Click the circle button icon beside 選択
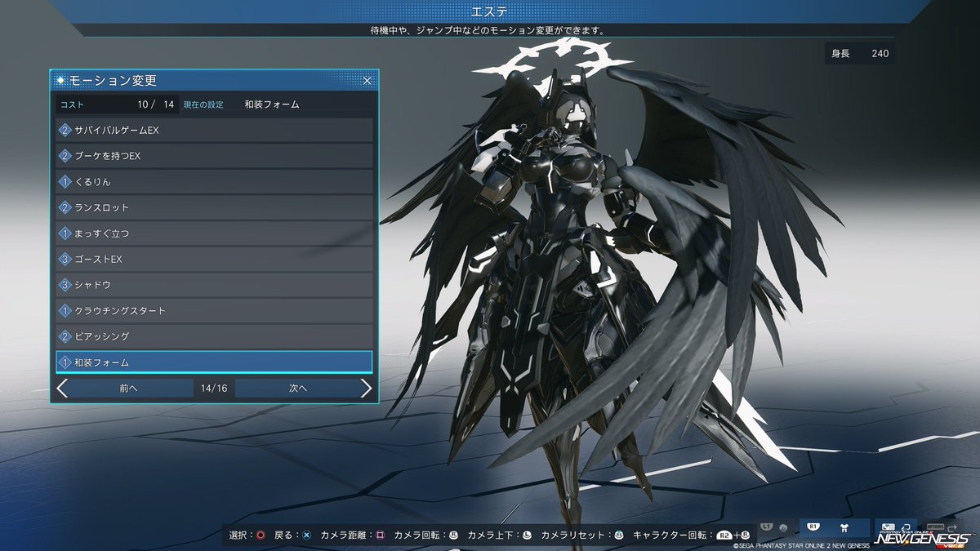980x551 pixels. [260, 534]
